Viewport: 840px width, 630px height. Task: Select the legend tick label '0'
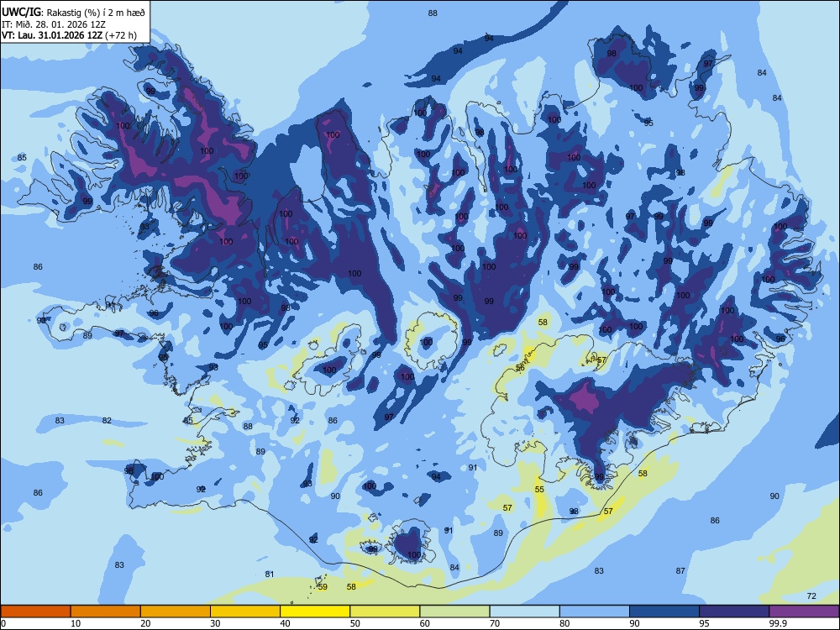3,623
